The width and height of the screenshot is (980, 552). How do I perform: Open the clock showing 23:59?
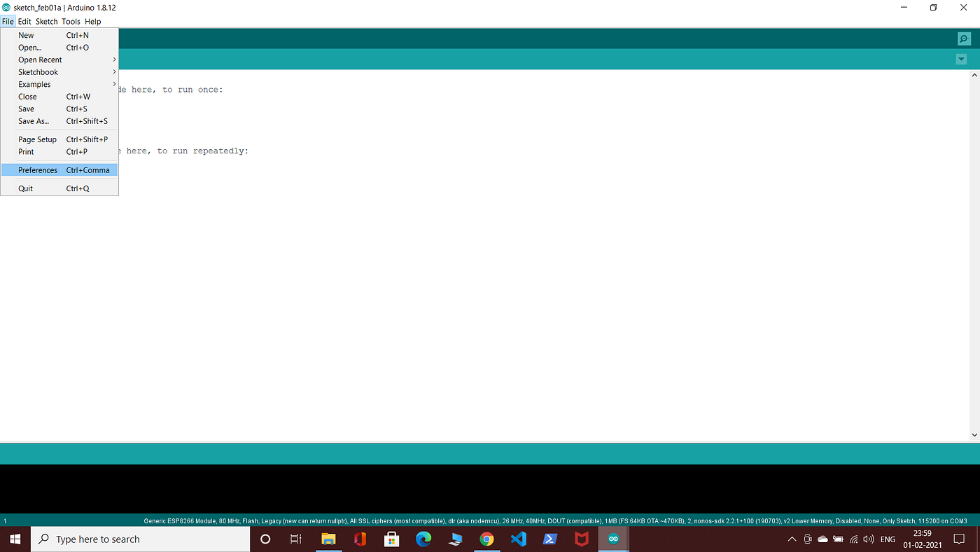[x=922, y=539]
